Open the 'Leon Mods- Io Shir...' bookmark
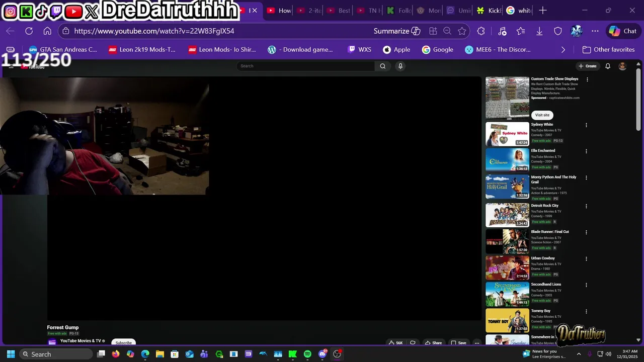 pos(222,50)
